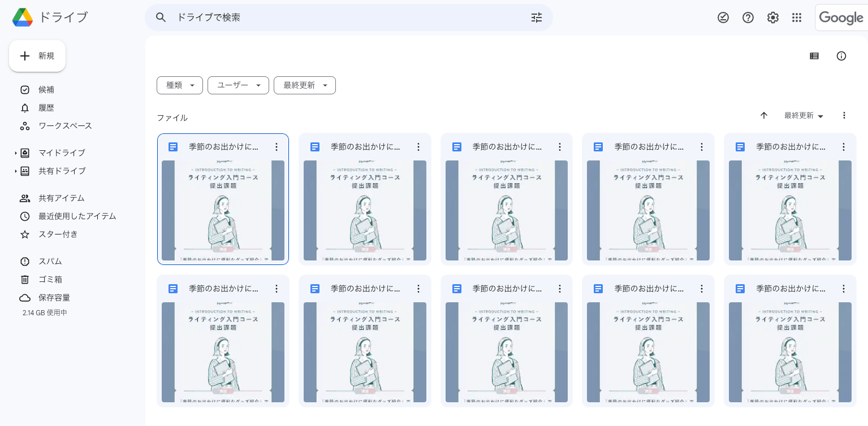Open the blue-outlined selected file's three-dot menu
868x426 pixels.
(x=277, y=147)
